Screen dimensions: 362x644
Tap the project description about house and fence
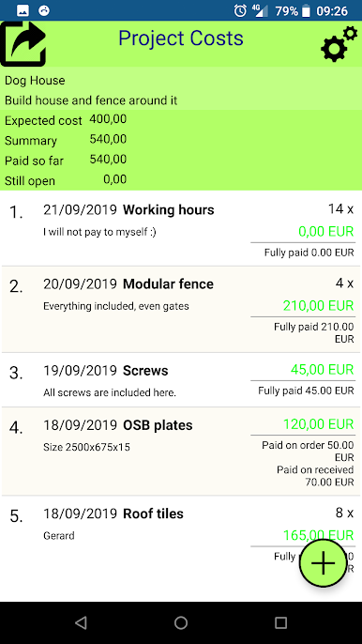coord(91,100)
